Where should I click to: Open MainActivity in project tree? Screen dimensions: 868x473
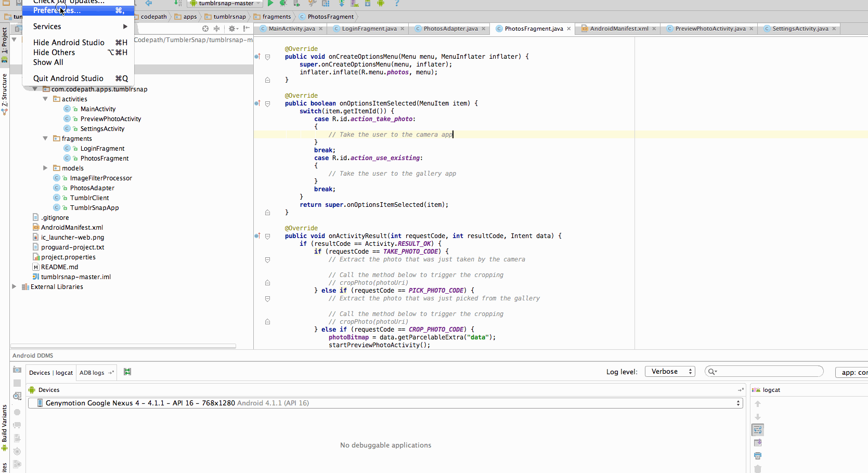click(x=98, y=109)
